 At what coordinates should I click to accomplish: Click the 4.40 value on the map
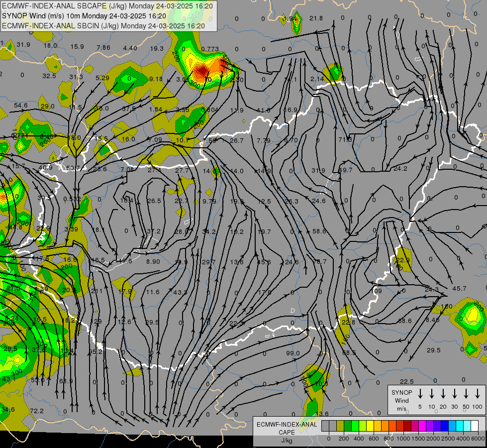pyautogui.click(x=130, y=48)
